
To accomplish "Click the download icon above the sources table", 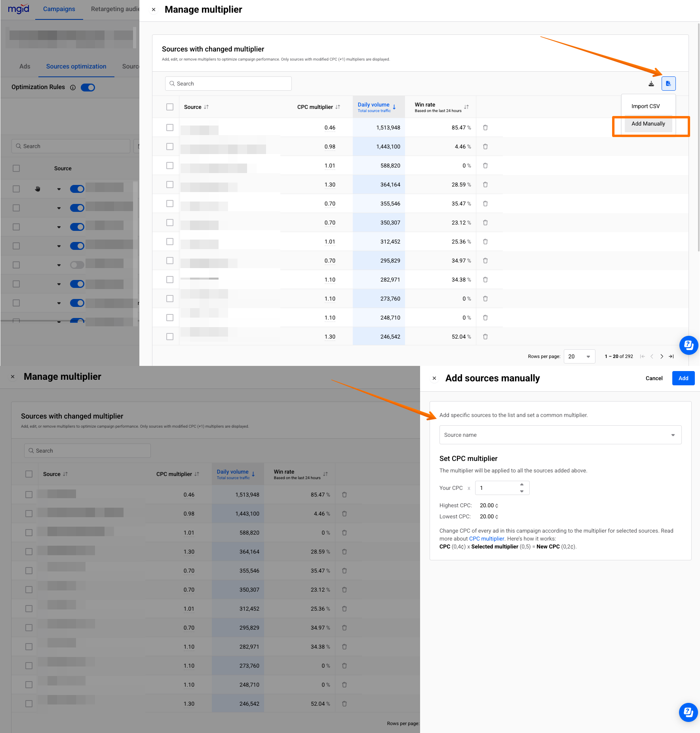I will click(x=651, y=84).
